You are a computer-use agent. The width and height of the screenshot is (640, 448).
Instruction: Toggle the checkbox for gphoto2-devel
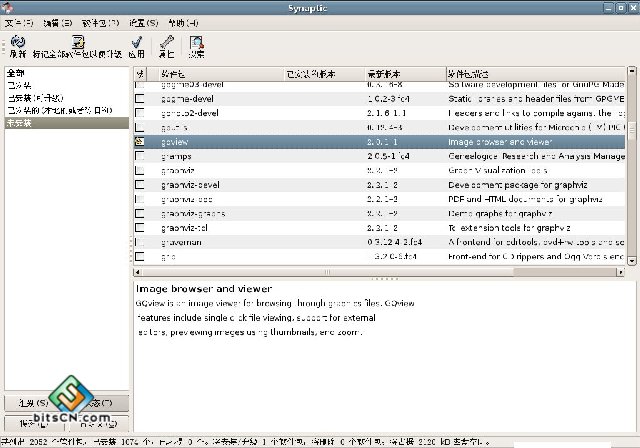point(140,113)
